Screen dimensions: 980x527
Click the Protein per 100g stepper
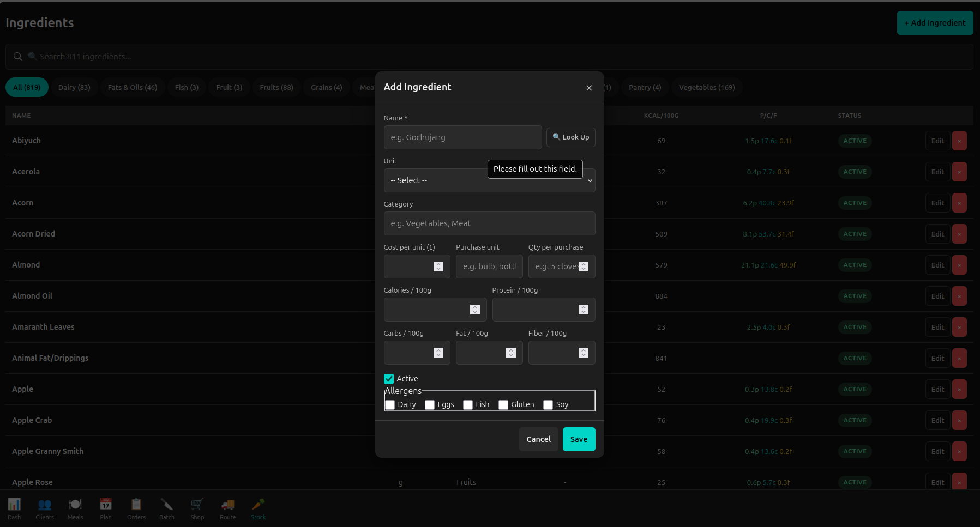(x=584, y=310)
